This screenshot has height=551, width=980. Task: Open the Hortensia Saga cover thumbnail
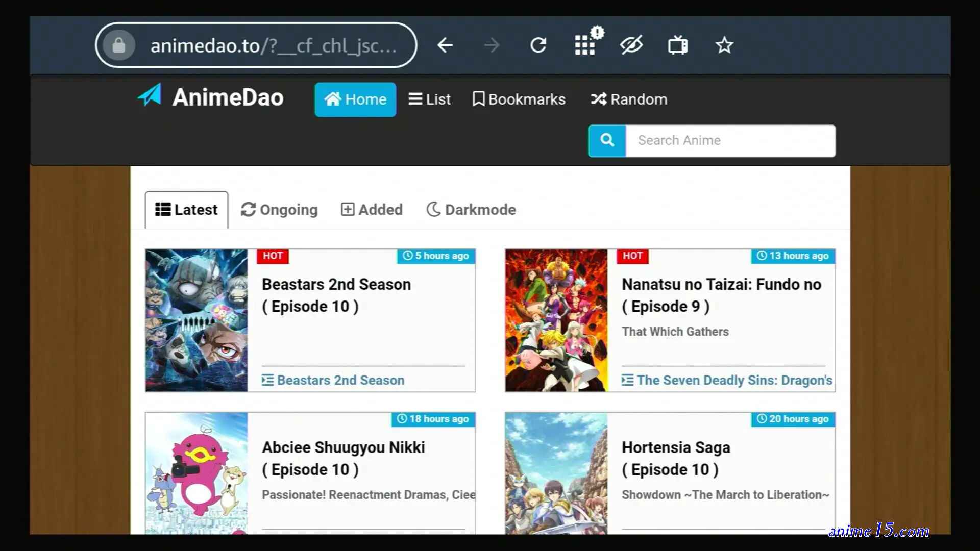(556, 473)
